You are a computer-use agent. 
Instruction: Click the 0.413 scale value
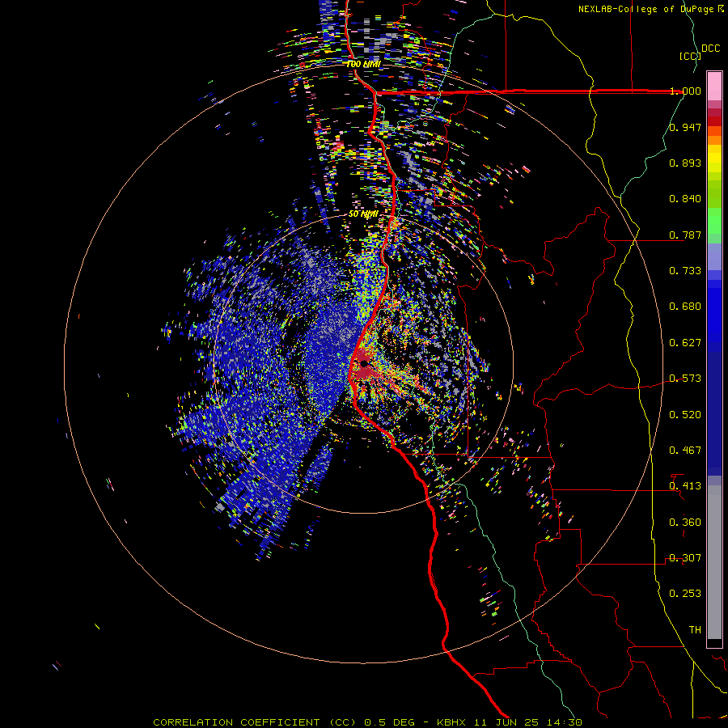pos(685,486)
